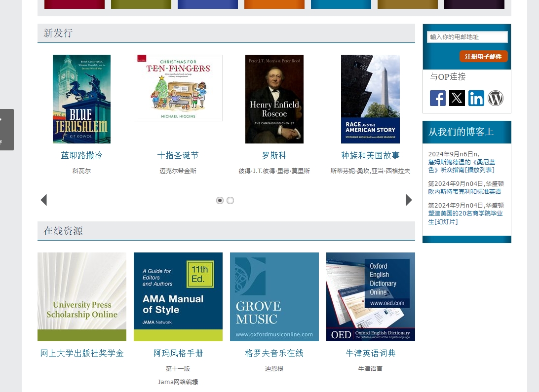This screenshot has height=392, width=539.
Task: Click the 第十一版 edition text
Action: point(178,368)
